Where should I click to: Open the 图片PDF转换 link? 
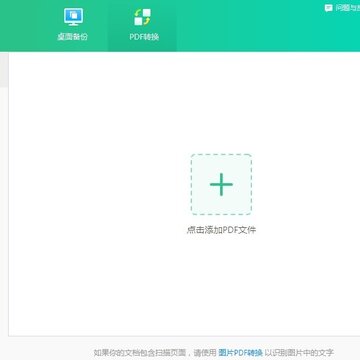240,353
